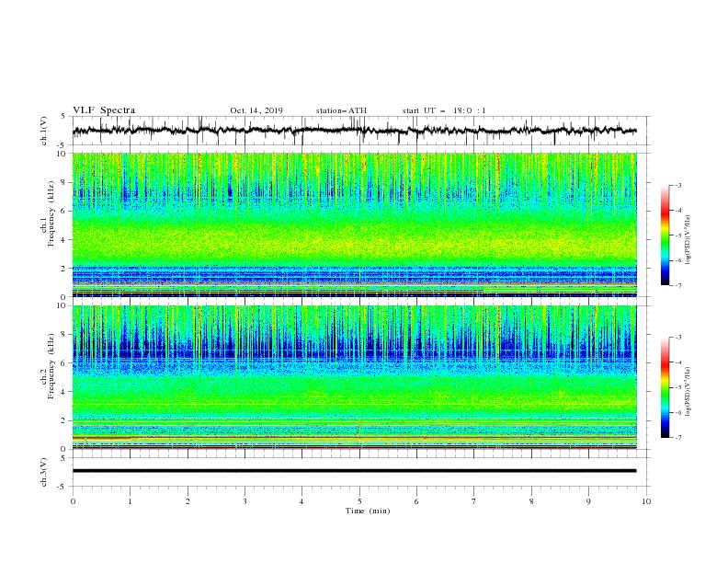Click the 'station=ATH' header label

341,110
